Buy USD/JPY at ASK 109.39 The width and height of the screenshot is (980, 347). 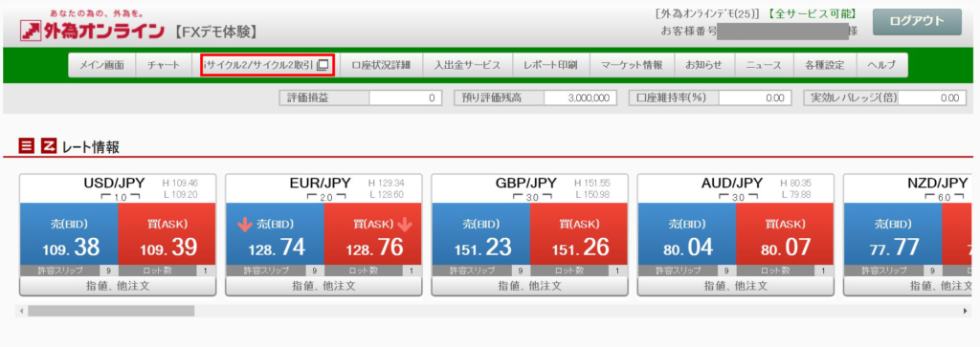tap(167, 234)
